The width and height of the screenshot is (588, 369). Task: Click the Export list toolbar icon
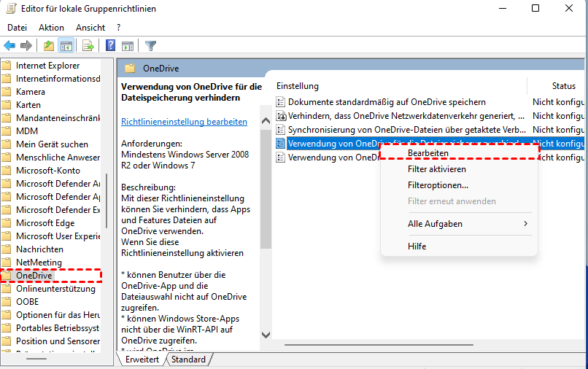click(x=88, y=46)
